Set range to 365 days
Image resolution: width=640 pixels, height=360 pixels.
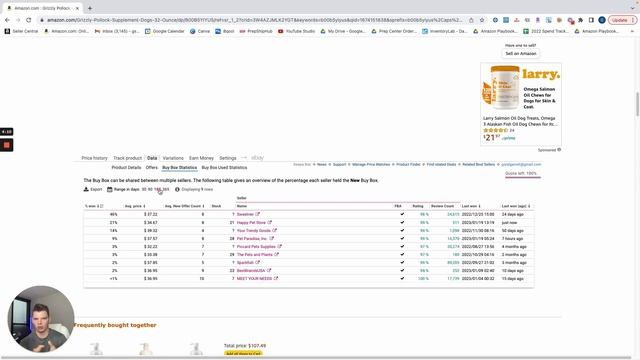click(165, 189)
